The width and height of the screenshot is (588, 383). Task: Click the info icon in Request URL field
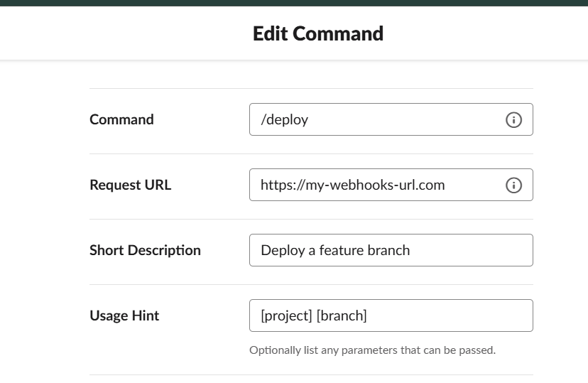[513, 185]
